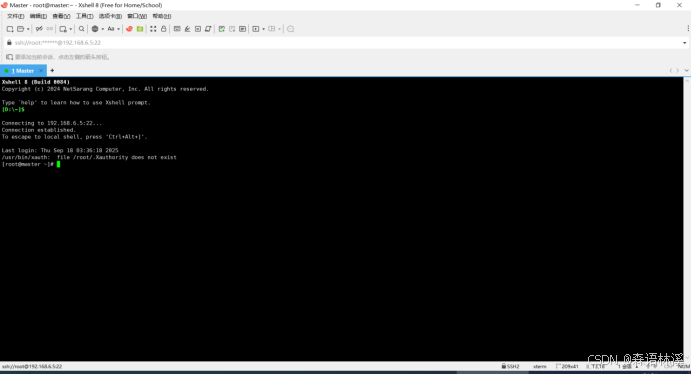Click the chat bubble icon ending the toolbar
Screen dimensions: 692x374
tap(290, 29)
